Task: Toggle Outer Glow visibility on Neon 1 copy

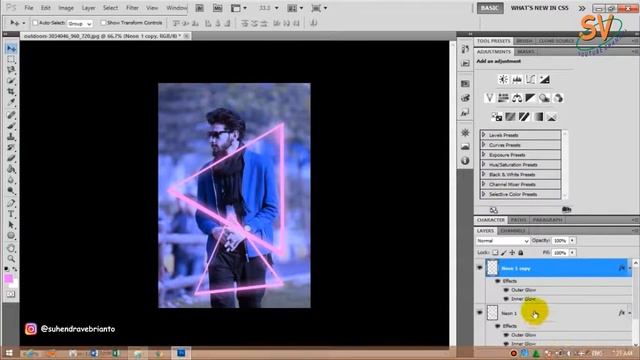Action: pos(506,290)
